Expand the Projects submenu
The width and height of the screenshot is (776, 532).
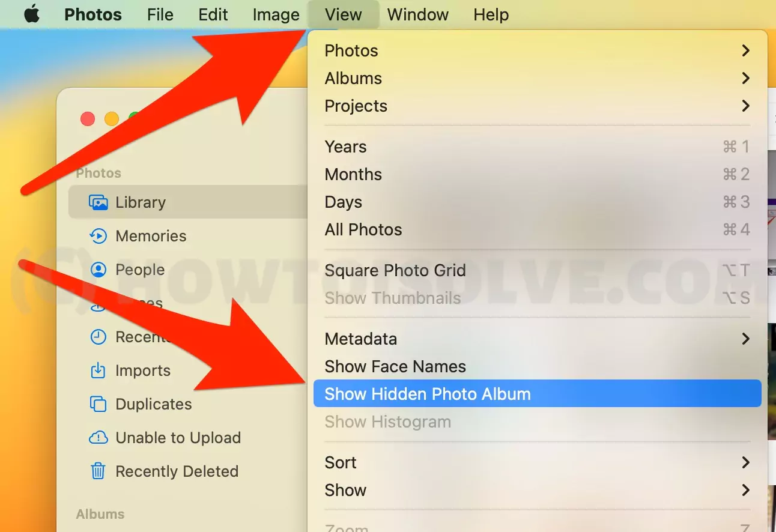coord(537,106)
